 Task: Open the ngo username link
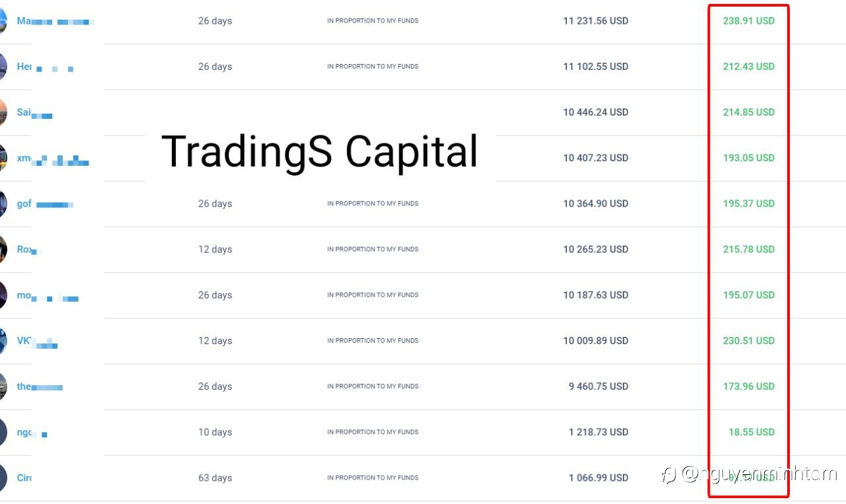point(32,432)
